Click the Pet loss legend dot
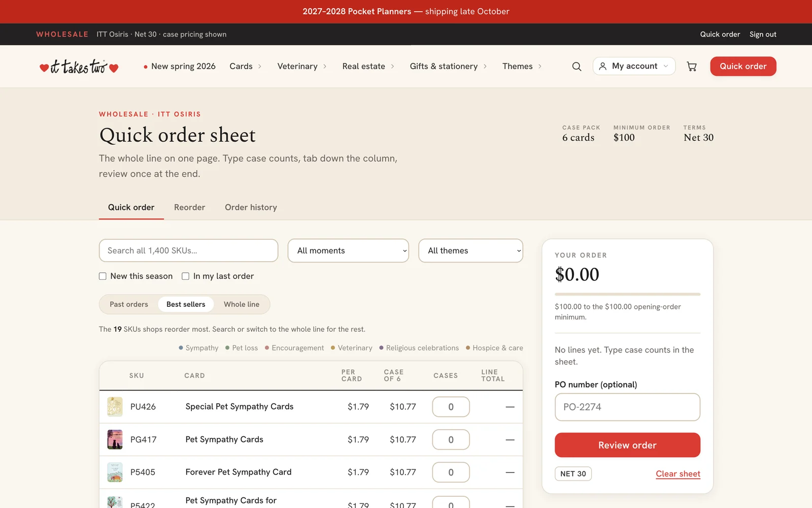Image resolution: width=812 pixels, height=508 pixels. pos(227,348)
